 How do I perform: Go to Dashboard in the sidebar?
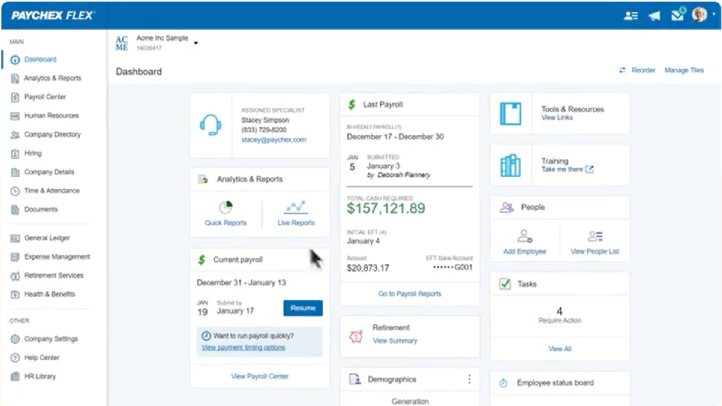click(40, 59)
